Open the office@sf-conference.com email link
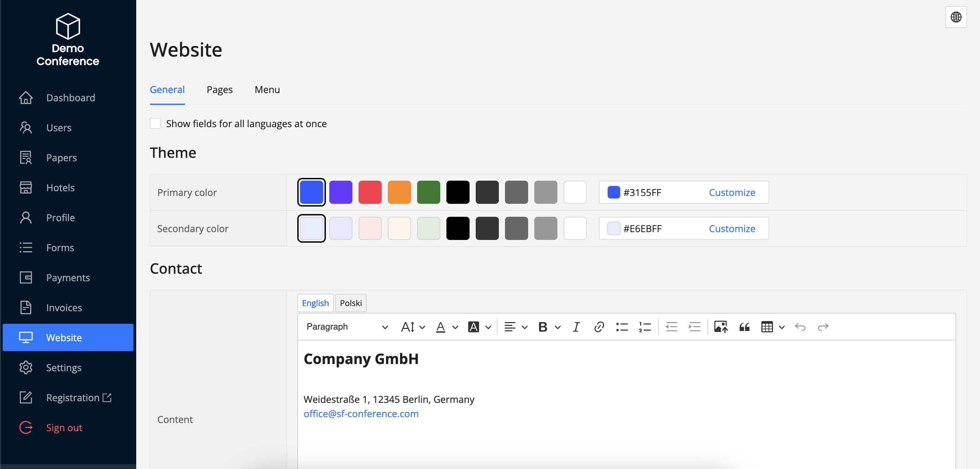The image size is (980, 469). (x=361, y=413)
